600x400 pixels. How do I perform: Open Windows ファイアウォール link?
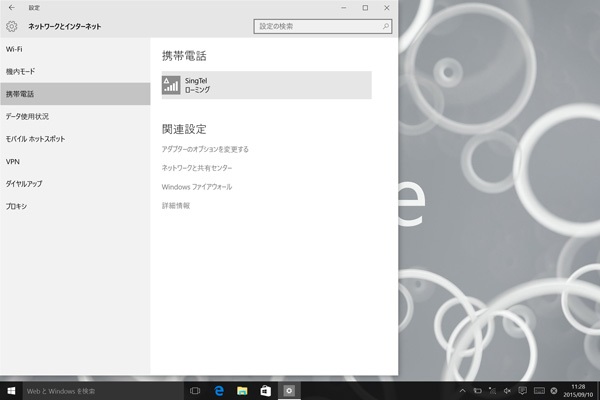pos(197,187)
